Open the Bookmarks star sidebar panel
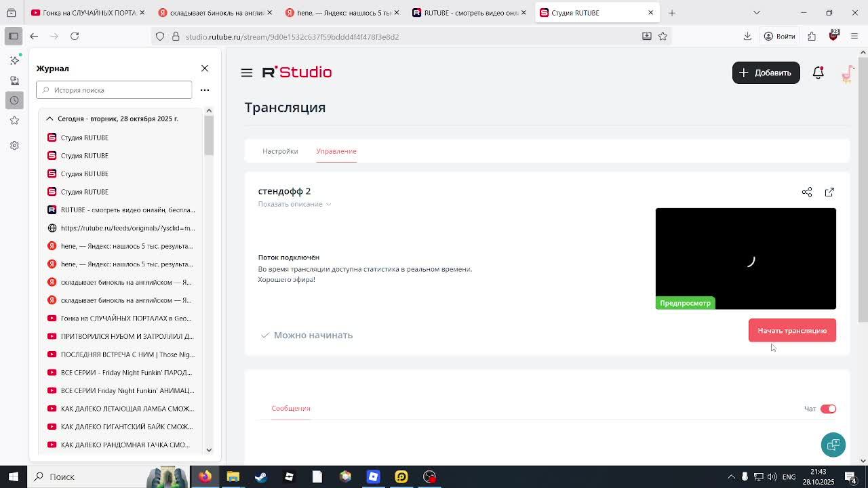The width and height of the screenshot is (868, 488). [14, 121]
